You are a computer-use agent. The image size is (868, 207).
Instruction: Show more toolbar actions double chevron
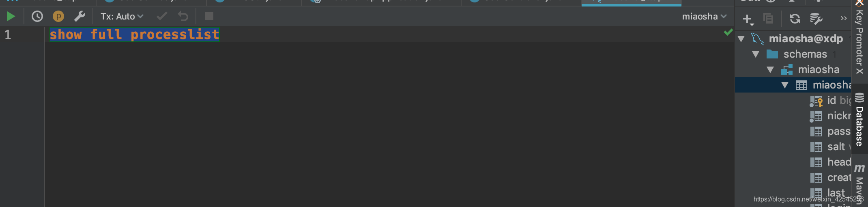844,19
